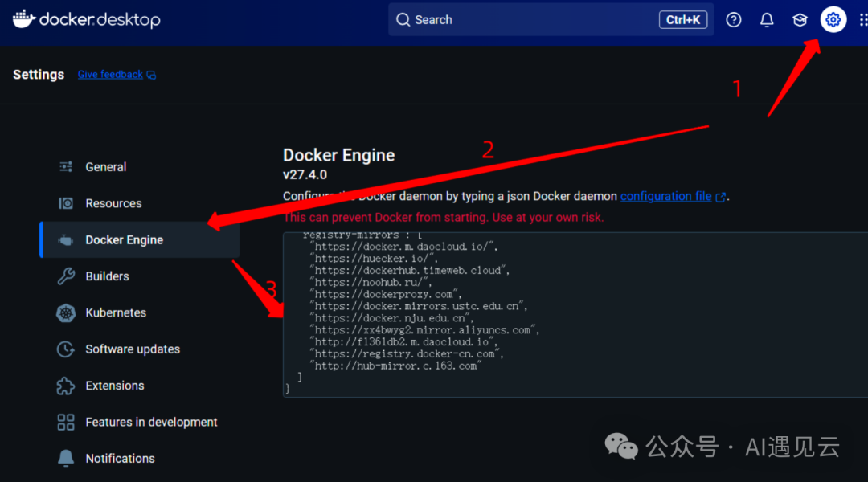Click the dockerhub.timeweb.cloud mirror line
The height and width of the screenshot is (482, 868).
click(410, 271)
